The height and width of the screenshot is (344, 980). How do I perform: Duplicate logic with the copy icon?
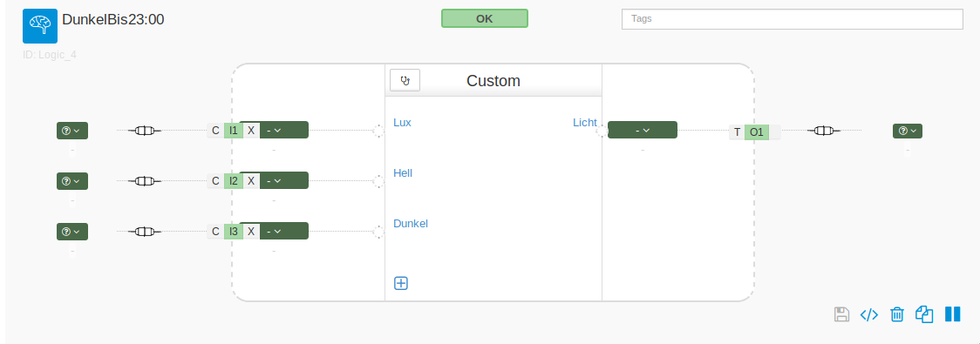(924, 314)
